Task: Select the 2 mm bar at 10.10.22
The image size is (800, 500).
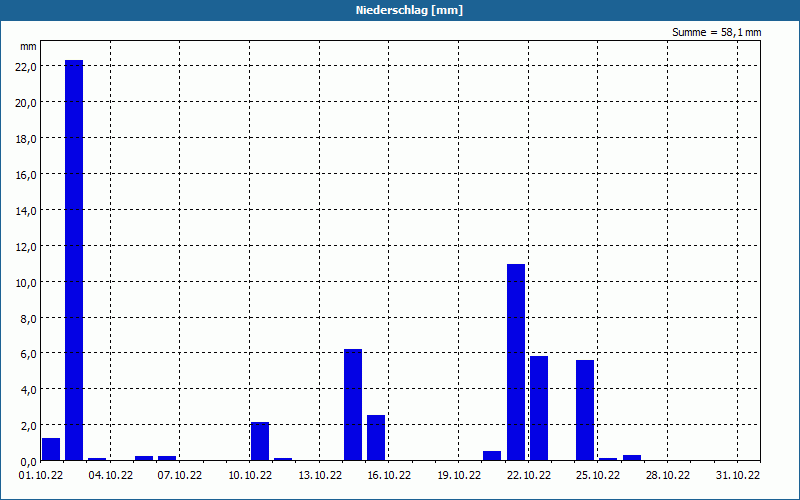Action: [260, 441]
